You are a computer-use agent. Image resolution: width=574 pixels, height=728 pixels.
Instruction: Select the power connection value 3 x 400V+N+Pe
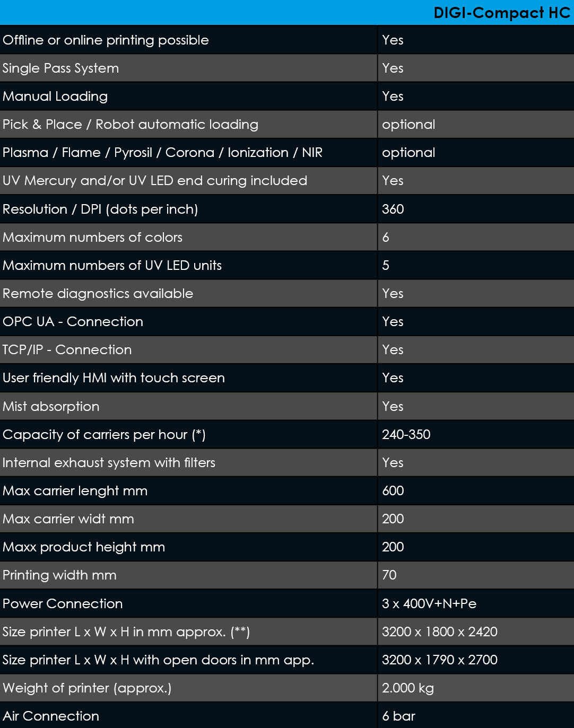(429, 603)
